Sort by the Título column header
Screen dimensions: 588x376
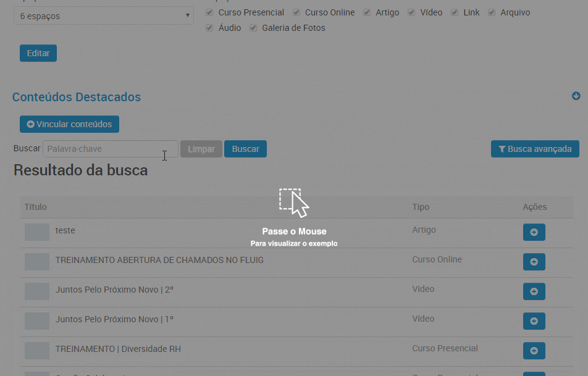[36, 207]
